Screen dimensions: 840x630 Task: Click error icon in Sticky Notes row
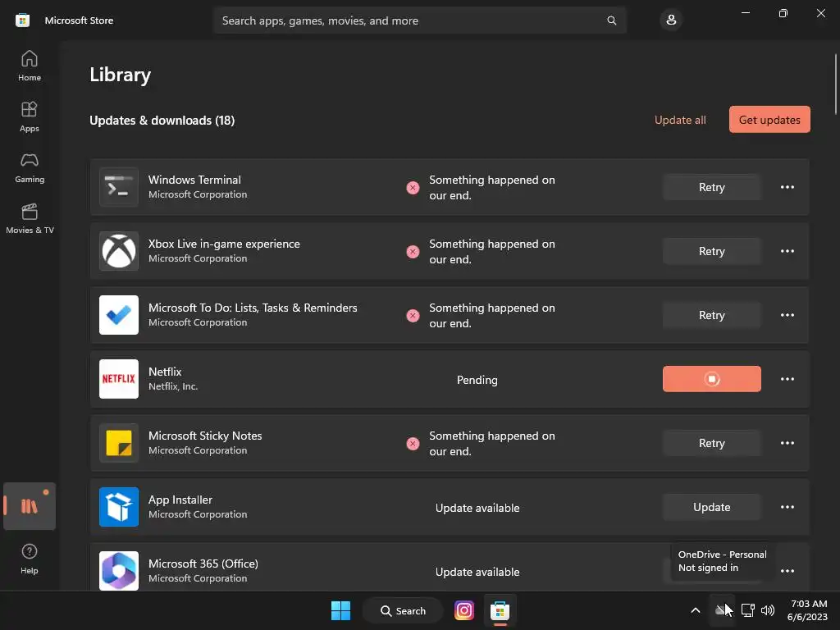tap(413, 444)
